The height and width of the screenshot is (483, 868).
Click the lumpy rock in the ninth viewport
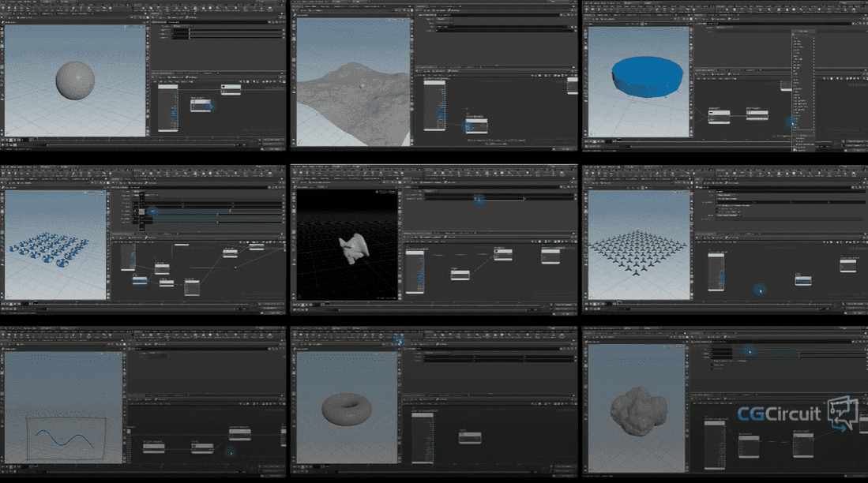point(639,410)
